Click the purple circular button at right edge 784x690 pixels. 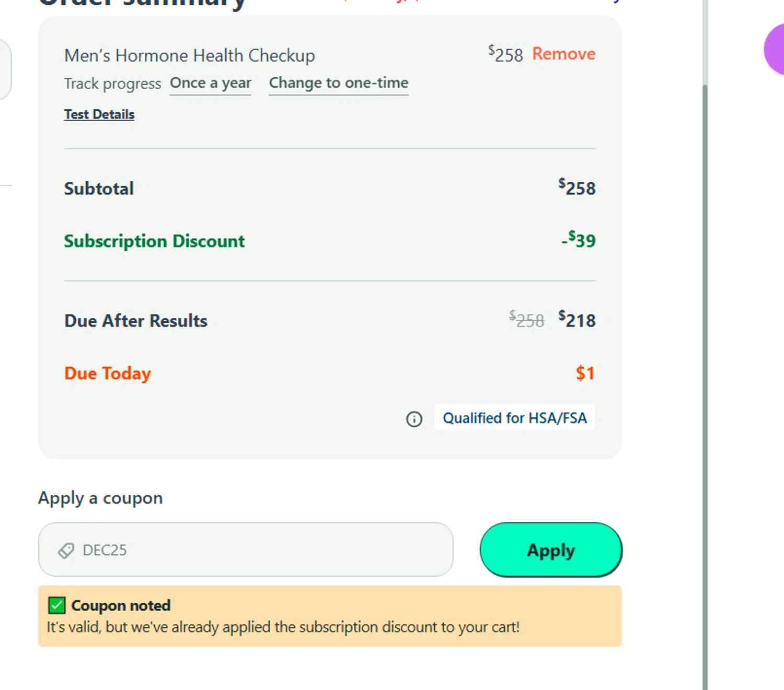pyautogui.click(x=775, y=50)
